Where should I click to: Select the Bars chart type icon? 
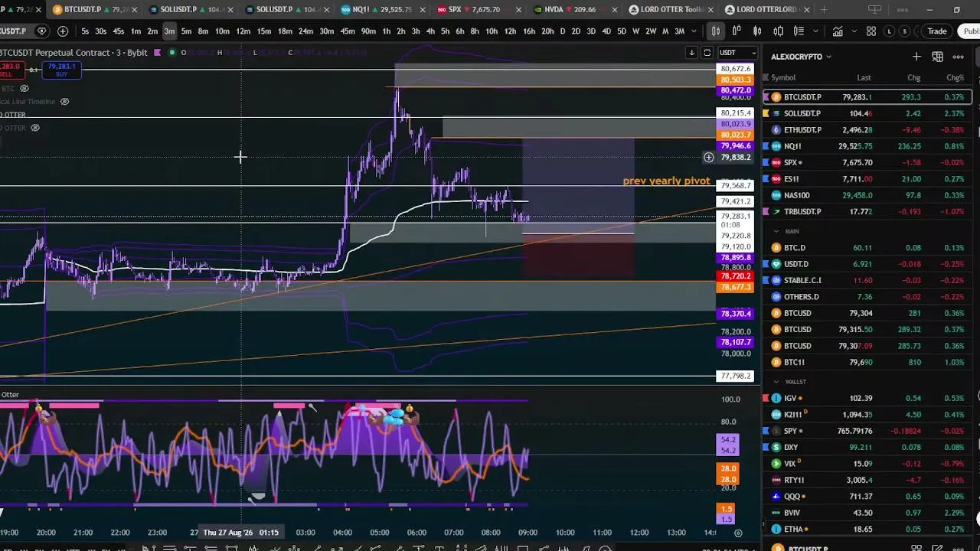pos(715,31)
